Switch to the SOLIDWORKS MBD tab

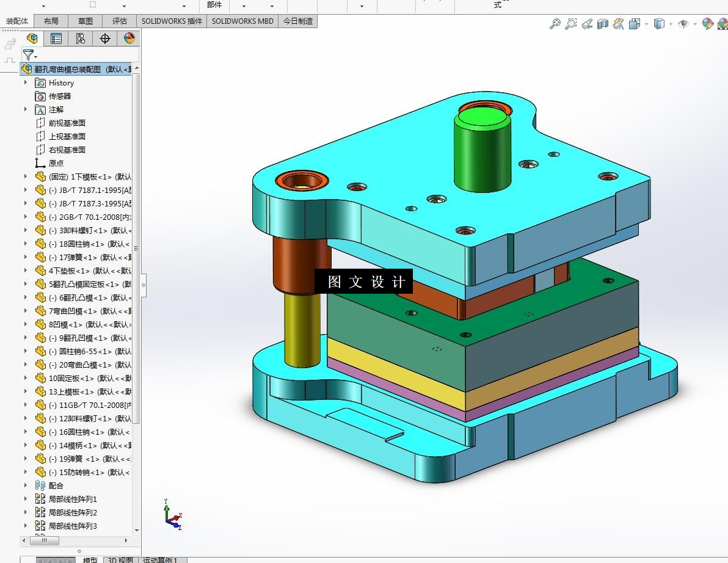coord(242,21)
